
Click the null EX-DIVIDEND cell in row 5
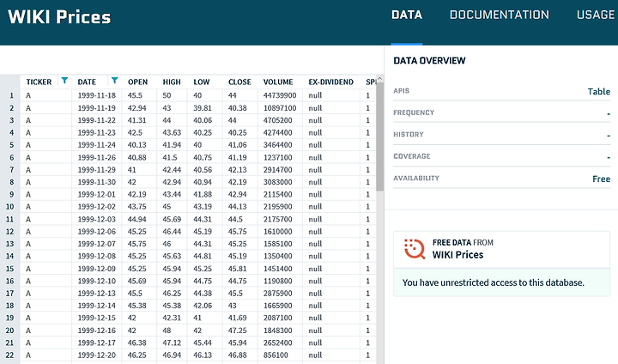pyautogui.click(x=315, y=145)
